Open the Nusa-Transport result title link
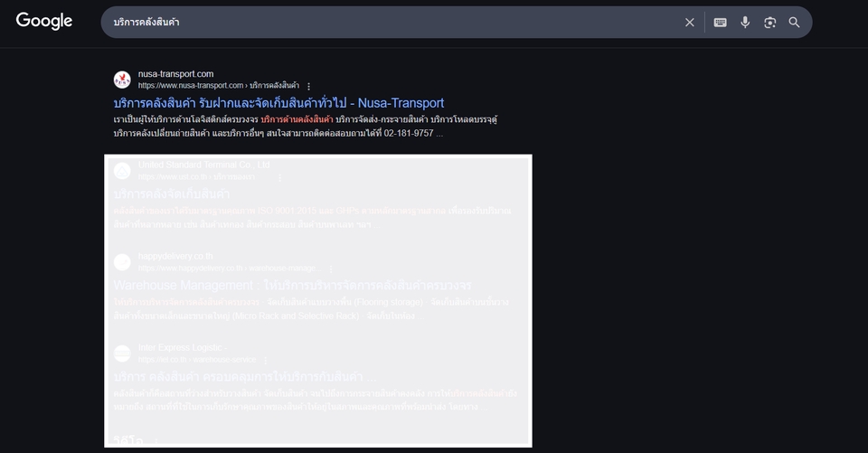Image resolution: width=868 pixels, height=453 pixels. click(278, 103)
